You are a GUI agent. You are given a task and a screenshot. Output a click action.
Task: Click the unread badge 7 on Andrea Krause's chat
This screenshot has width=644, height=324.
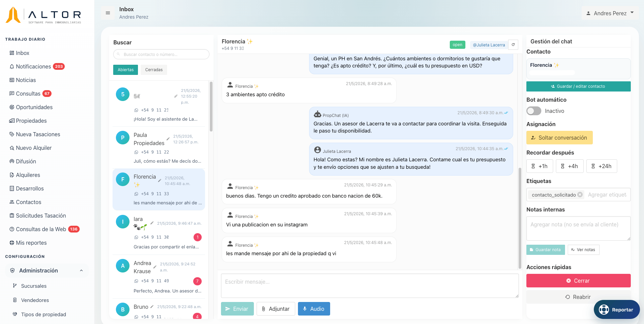click(x=197, y=281)
